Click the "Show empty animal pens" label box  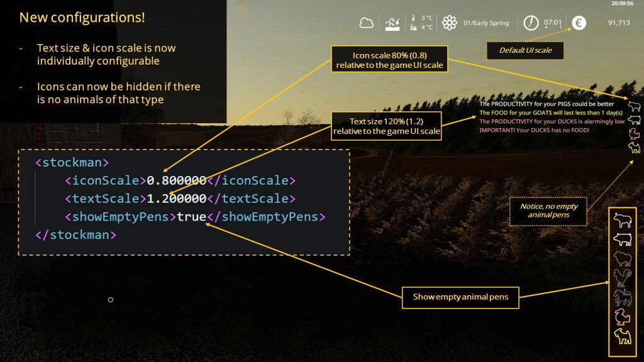point(460,297)
